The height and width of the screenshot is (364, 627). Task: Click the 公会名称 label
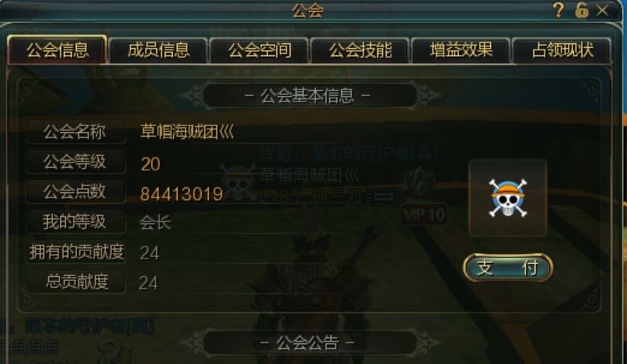click(x=75, y=131)
